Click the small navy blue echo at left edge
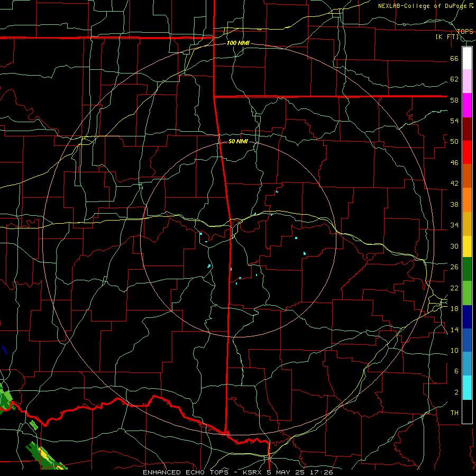This screenshot has height=476, width=476. pos(5,350)
